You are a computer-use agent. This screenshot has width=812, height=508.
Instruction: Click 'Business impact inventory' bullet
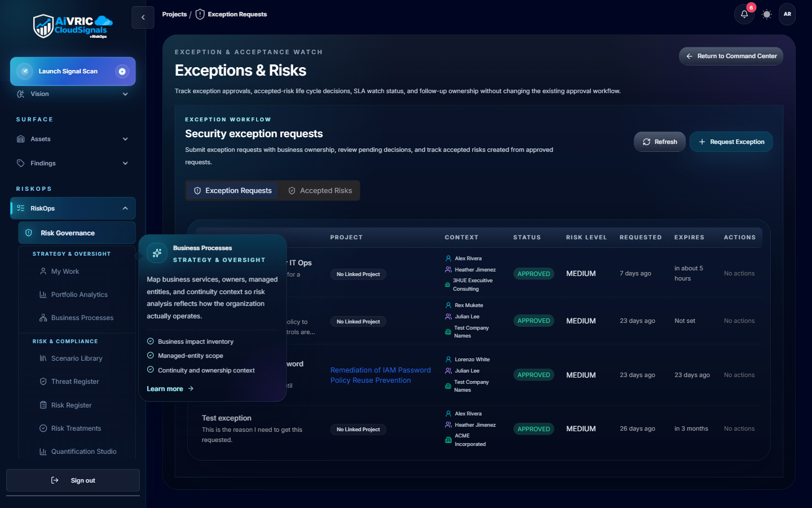click(195, 341)
